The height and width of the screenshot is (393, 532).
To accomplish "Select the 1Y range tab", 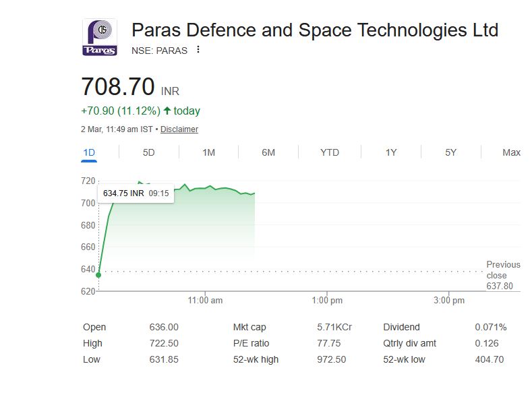I will 391,152.
